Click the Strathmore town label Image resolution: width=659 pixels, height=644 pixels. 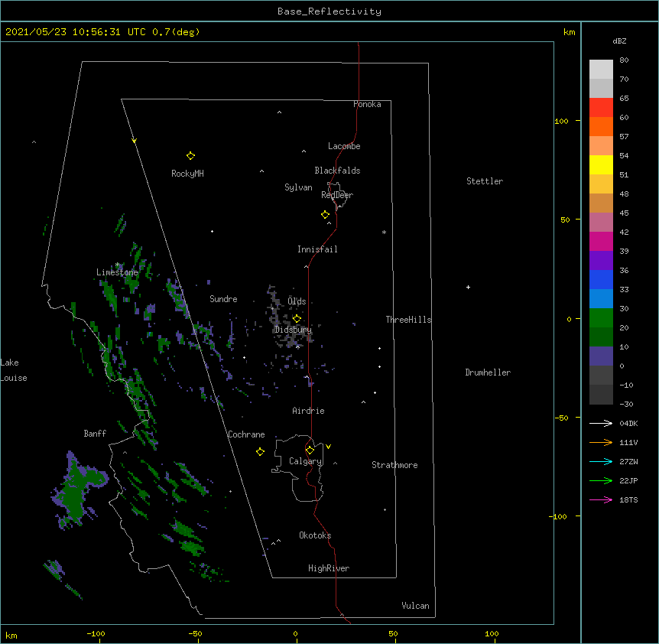[394, 465]
